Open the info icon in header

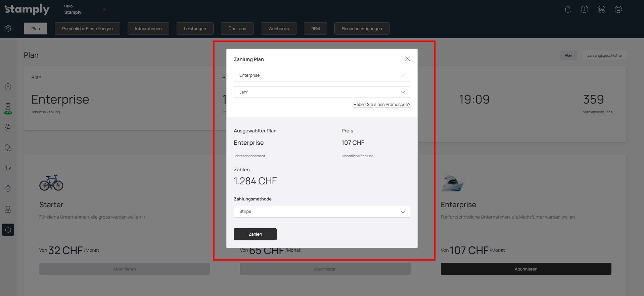(x=584, y=9)
